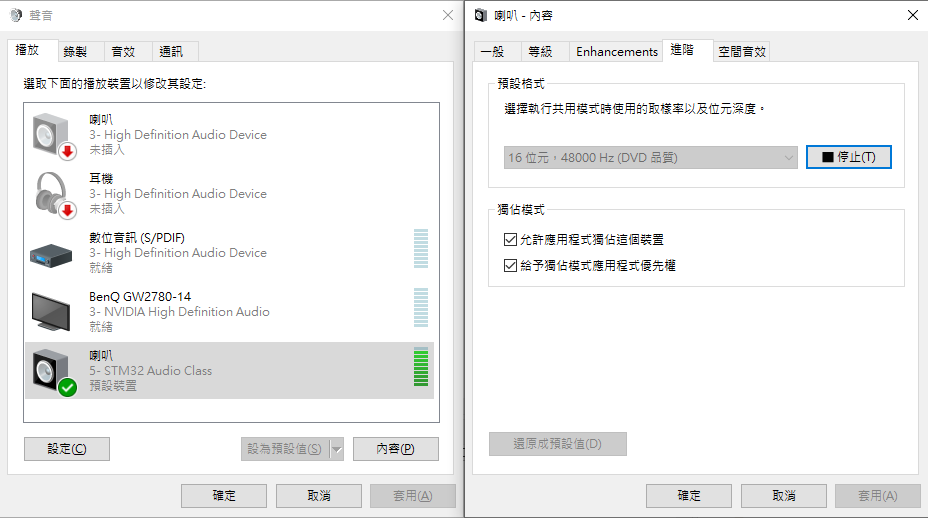Click 取消 in 喇叭 內容 window
Screen dimensions: 928x518
(784, 496)
